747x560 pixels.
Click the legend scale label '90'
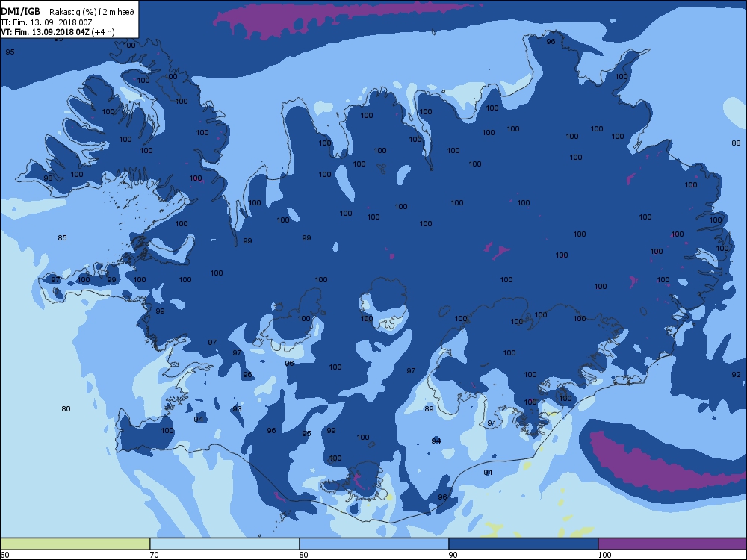coord(453,555)
